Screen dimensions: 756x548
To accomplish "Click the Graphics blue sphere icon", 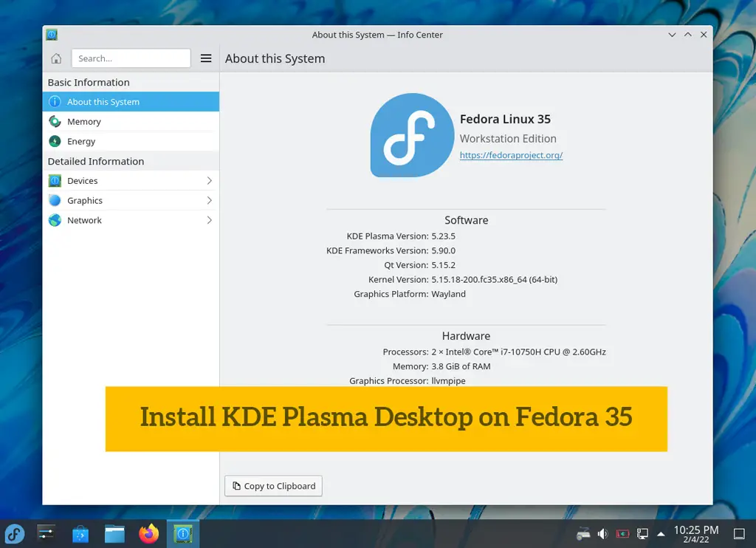I will [x=55, y=200].
